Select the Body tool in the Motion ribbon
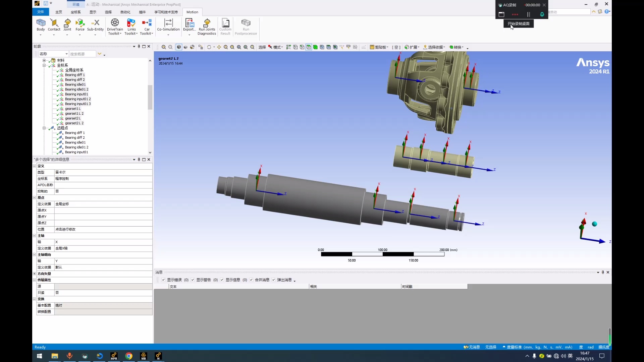 (x=41, y=25)
